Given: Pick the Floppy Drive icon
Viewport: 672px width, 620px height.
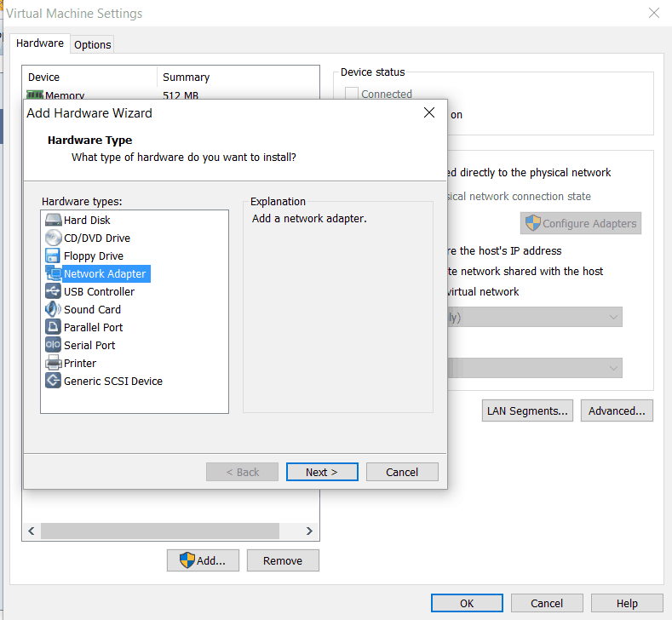Looking at the screenshot, I should click(x=53, y=255).
